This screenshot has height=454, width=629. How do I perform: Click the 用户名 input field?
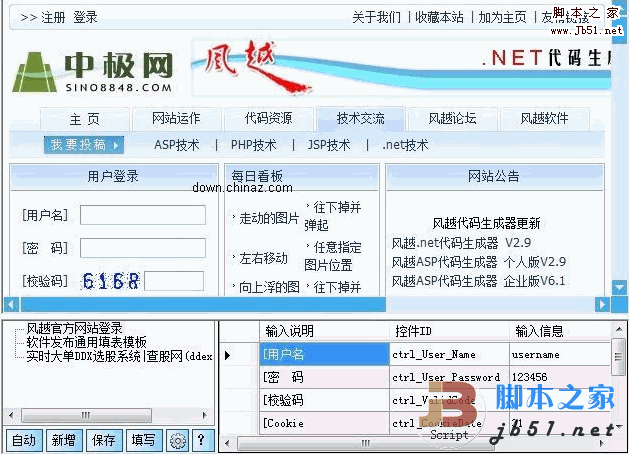143,215
